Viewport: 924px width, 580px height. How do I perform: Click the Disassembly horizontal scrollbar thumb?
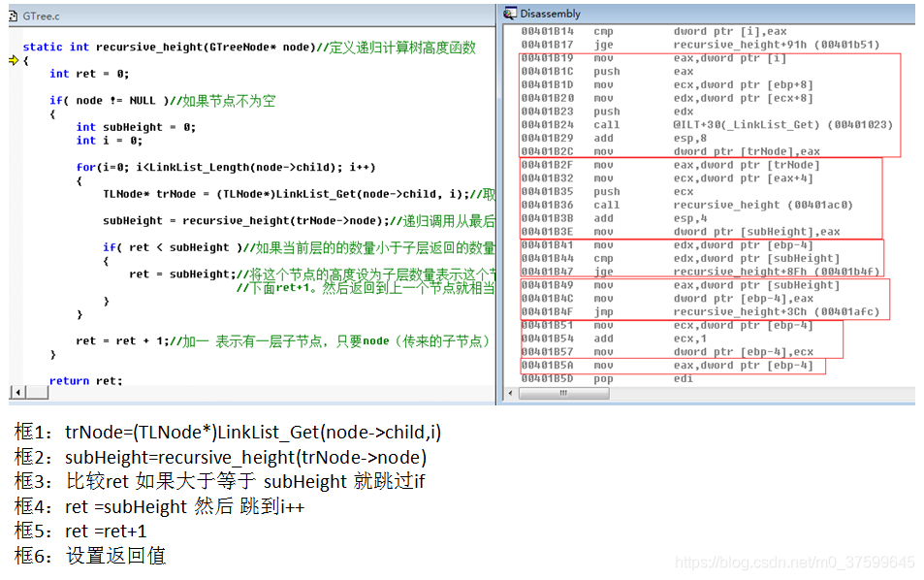click(x=564, y=393)
